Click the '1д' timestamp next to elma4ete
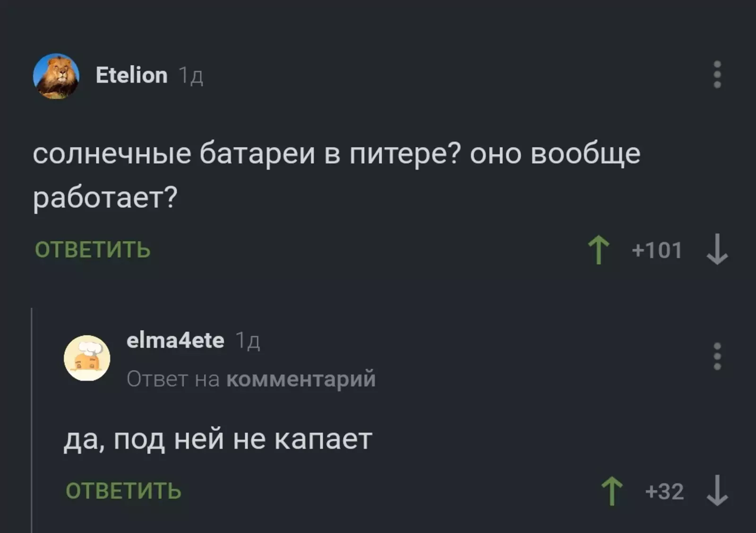Image resolution: width=756 pixels, height=533 pixels. 248,341
